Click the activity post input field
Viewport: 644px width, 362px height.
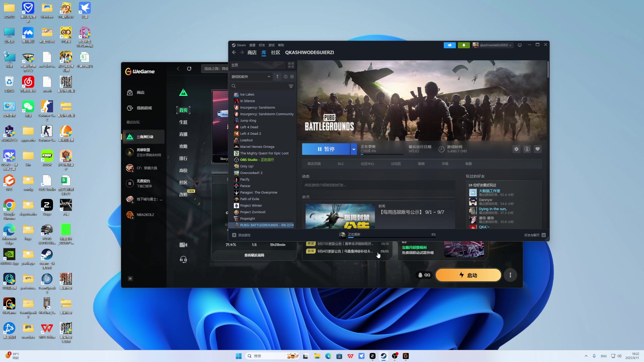click(378, 185)
